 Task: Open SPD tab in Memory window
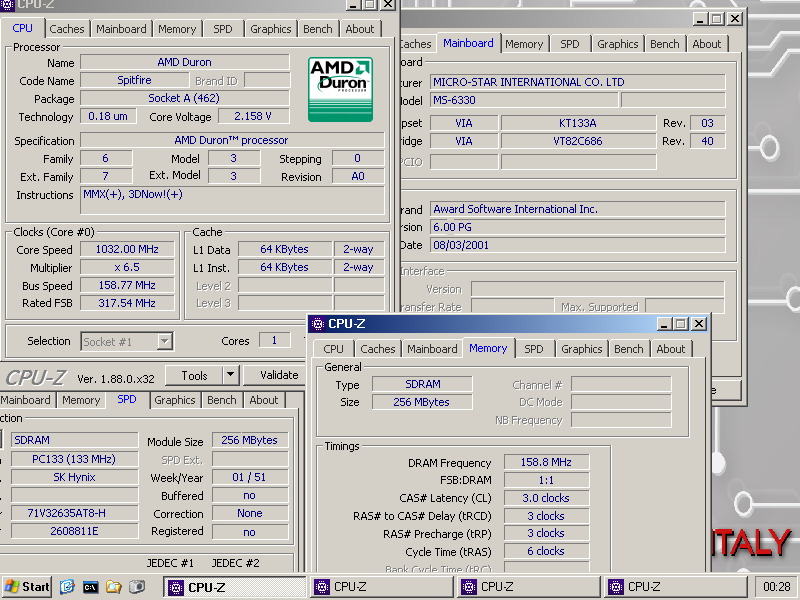[x=534, y=349]
